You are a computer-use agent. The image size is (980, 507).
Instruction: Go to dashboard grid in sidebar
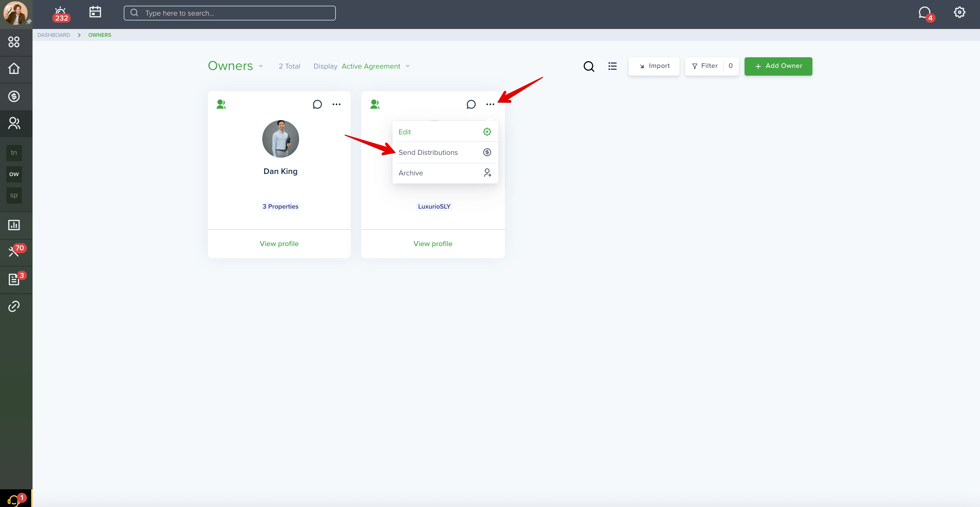(14, 42)
